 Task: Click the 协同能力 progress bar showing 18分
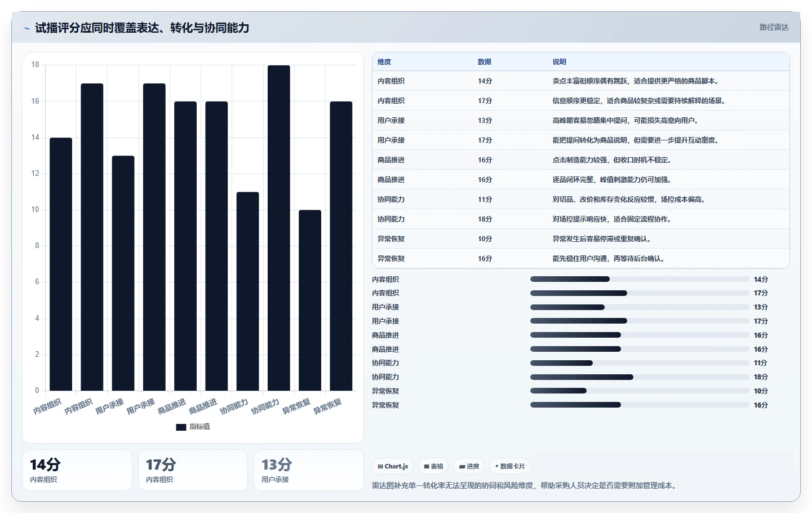pyautogui.click(x=640, y=377)
